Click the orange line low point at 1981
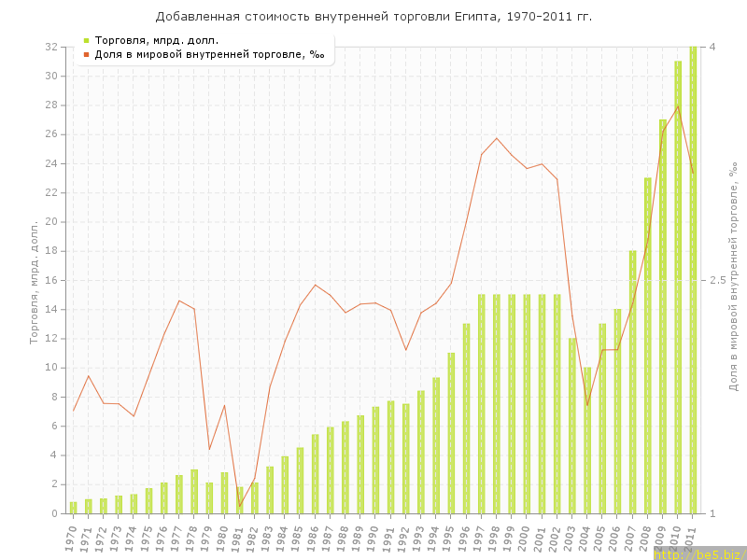The width and height of the screenshot is (747, 560). click(x=240, y=507)
